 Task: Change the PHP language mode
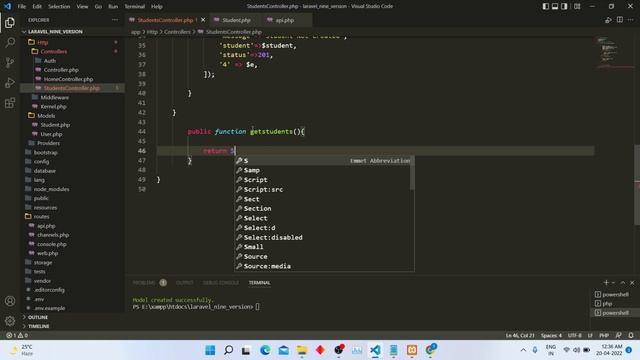click(x=604, y=335)
